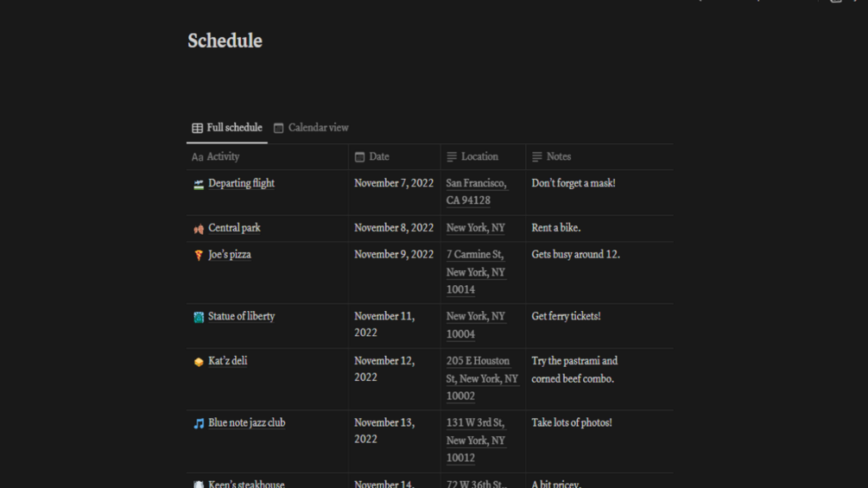Switch to the Full schedule tab
The image size is (868, 488).
[227, 128]
